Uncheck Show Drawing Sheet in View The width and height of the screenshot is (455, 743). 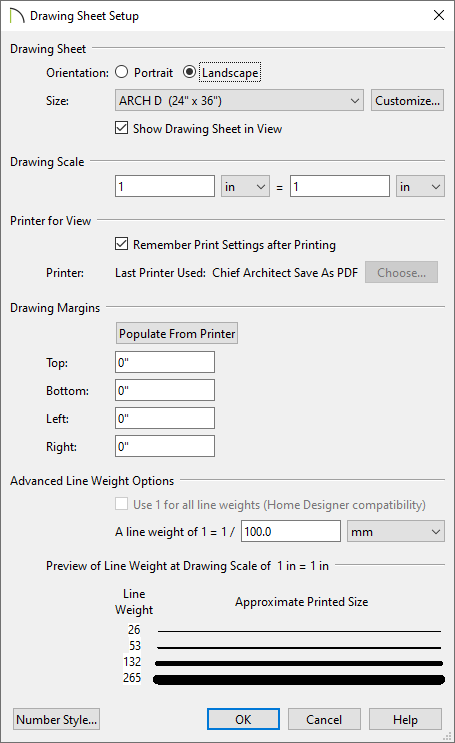pos(121,128)
